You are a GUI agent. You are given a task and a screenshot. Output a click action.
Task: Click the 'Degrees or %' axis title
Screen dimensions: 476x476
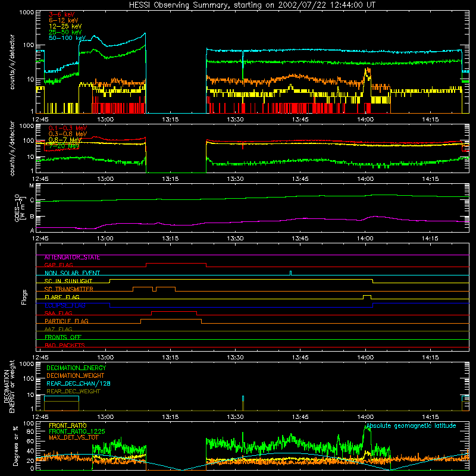[15, 446]
